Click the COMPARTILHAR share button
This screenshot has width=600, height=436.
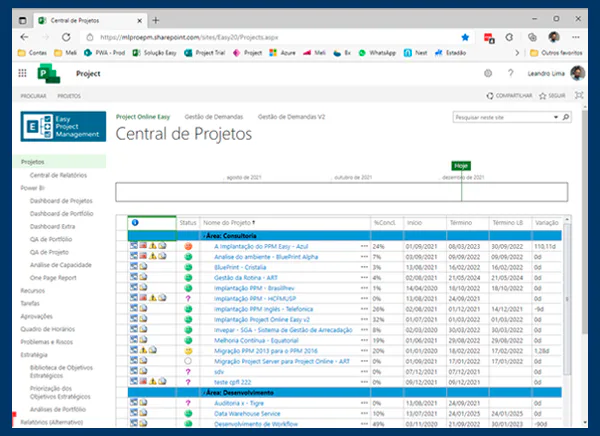509,95
